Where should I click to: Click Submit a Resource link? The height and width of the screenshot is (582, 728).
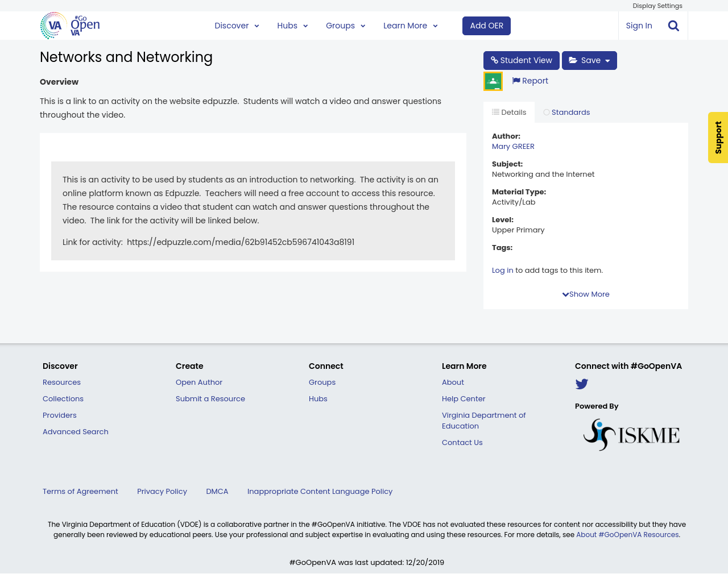[x=210, y=399]
